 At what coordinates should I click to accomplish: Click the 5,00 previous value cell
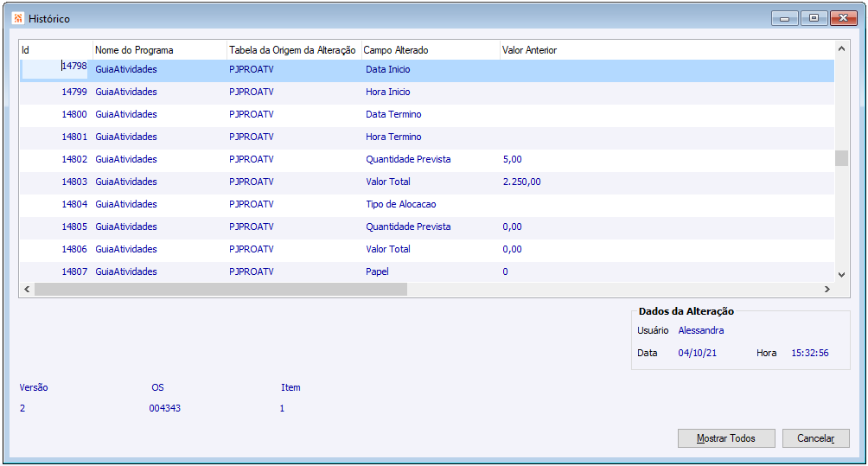point(513,159)
